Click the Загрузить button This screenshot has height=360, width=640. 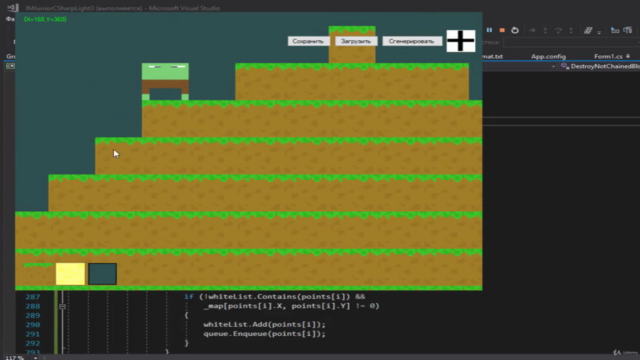click(356, 41)
